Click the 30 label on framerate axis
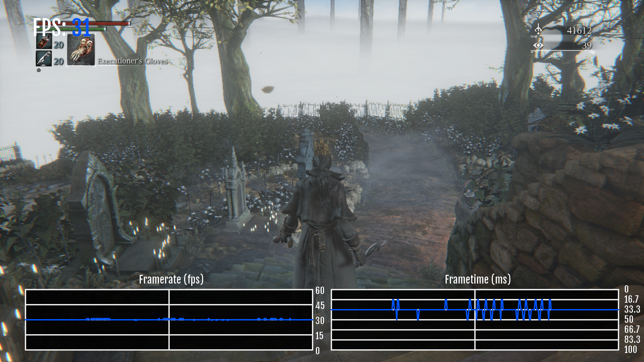 click(320, 321)
